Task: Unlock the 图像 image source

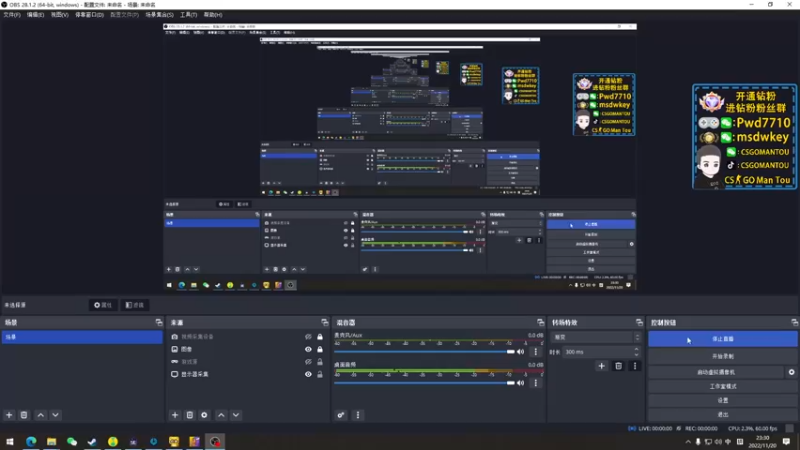Action: 320,349
